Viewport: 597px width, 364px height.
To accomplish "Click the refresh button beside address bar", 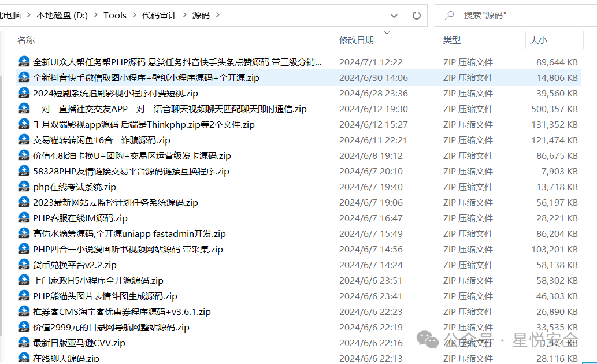I will tap(417, 16).
